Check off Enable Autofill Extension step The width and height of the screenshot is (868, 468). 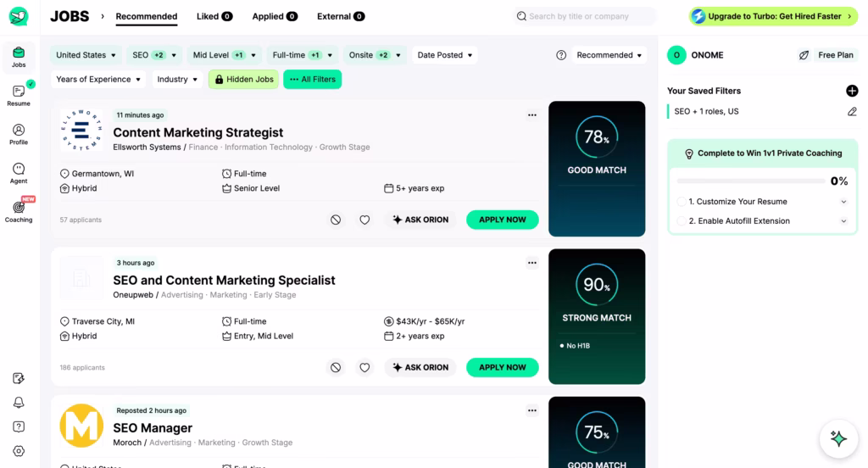(x=682, y=221)
